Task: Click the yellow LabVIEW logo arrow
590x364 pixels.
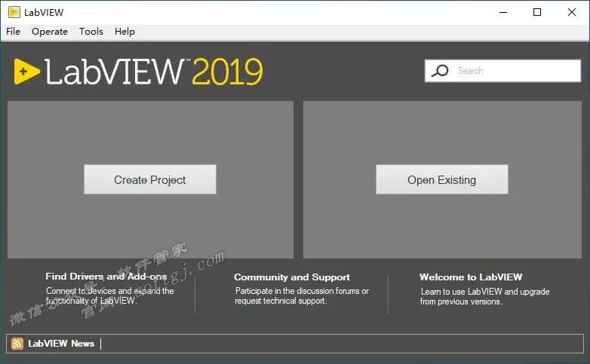Action: (x=26, y=71)
